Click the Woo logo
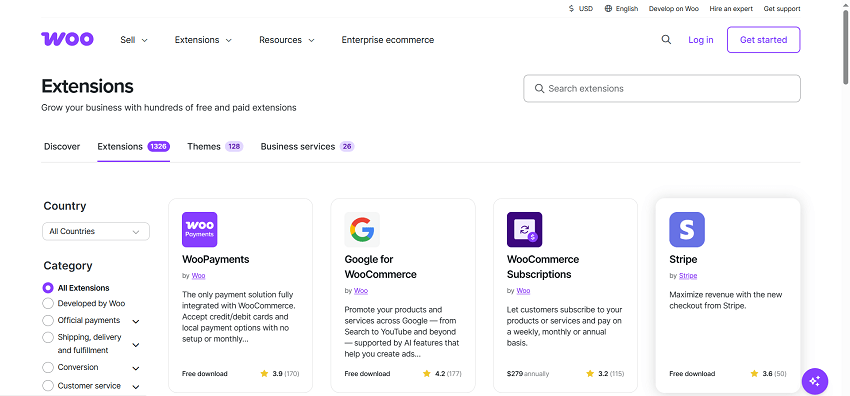Viewport: 850px width, 396px height. pos(67,40)
